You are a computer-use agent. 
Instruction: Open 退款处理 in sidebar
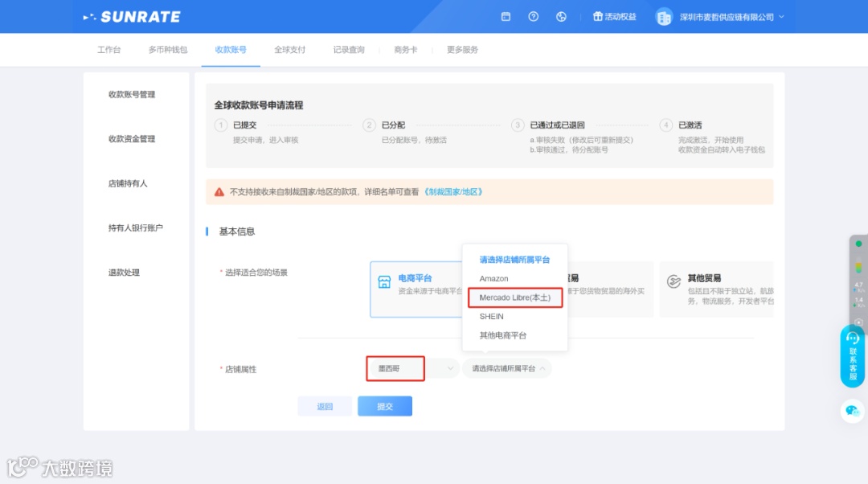point(124,273)
